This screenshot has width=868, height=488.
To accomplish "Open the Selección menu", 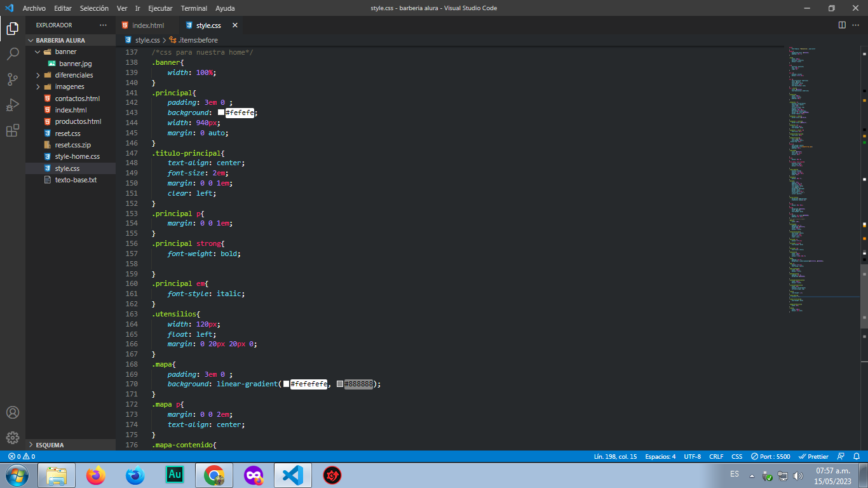I will [x=95, y=8].
